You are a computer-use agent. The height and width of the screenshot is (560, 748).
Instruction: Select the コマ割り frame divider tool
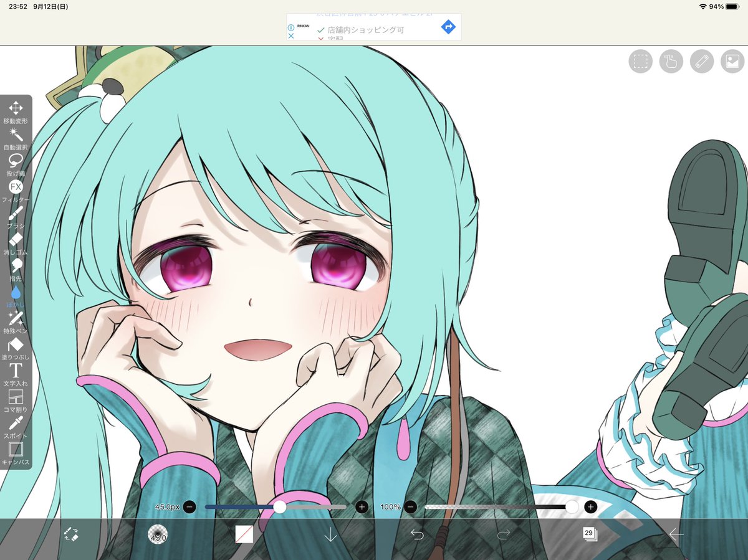(16, 401)
